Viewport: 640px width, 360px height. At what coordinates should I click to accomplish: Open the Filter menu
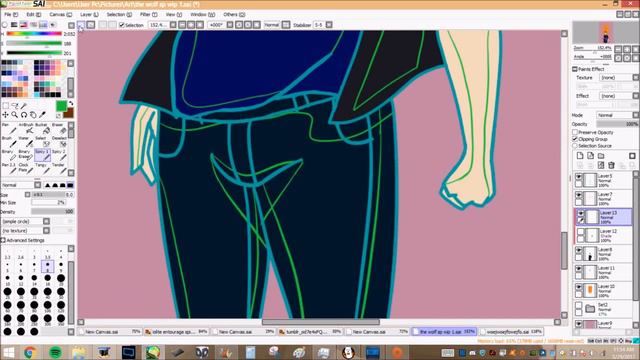[x=149, y=14]
